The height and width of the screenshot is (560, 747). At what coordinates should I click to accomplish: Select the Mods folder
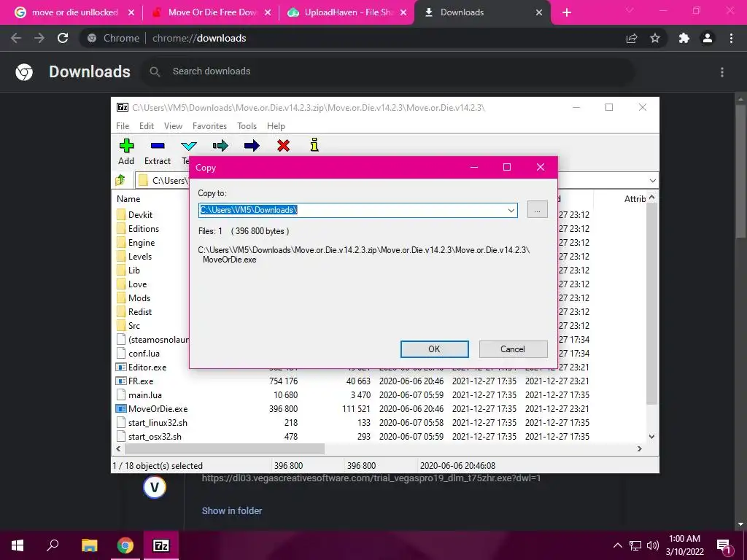(133, 297)
